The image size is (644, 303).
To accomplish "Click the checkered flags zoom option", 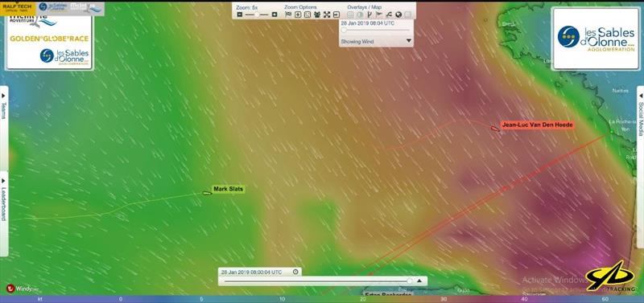I will click(288, 14).
